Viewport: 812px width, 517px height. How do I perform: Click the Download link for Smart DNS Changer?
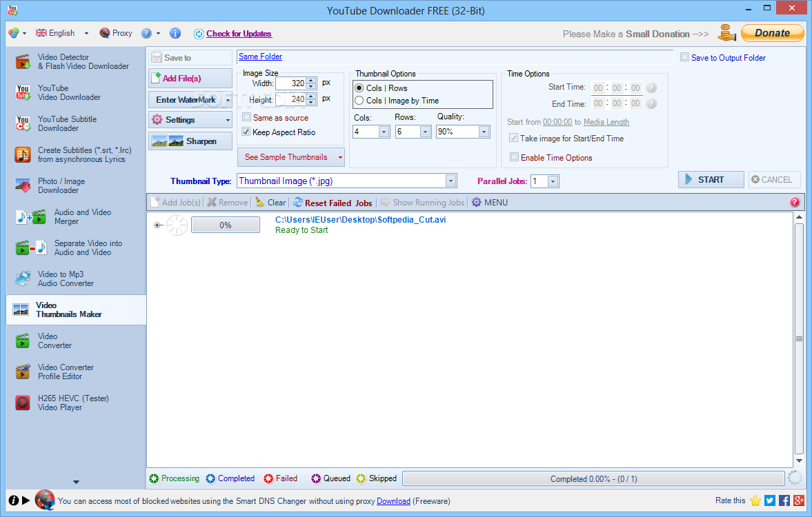click(x=393, y=501)
